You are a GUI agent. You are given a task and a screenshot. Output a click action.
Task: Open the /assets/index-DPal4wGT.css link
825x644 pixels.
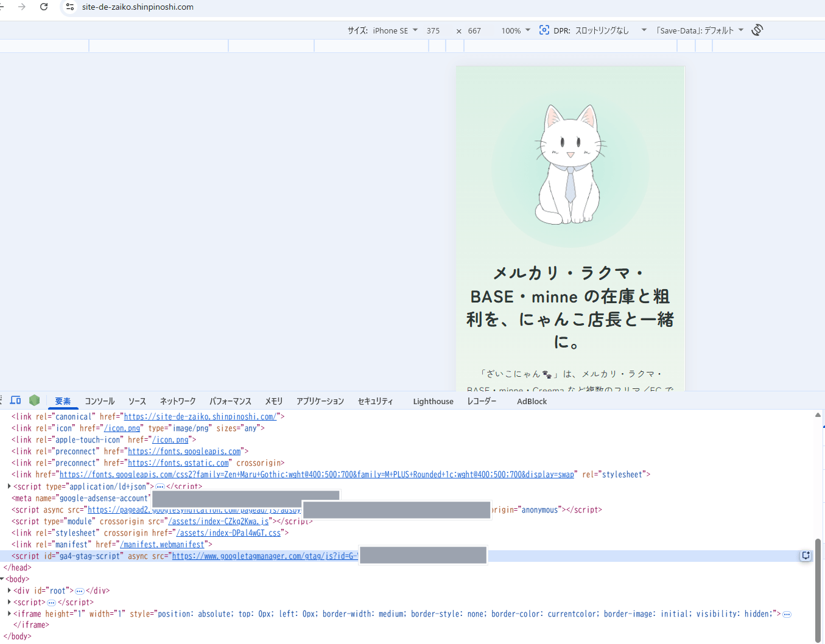coord(228,533)
